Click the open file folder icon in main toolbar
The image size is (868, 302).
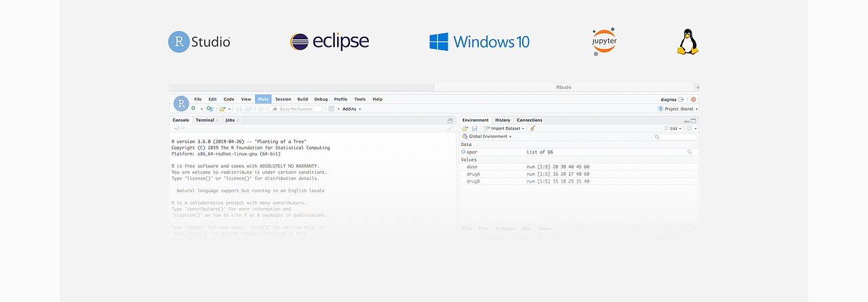[x=222, y=109]
